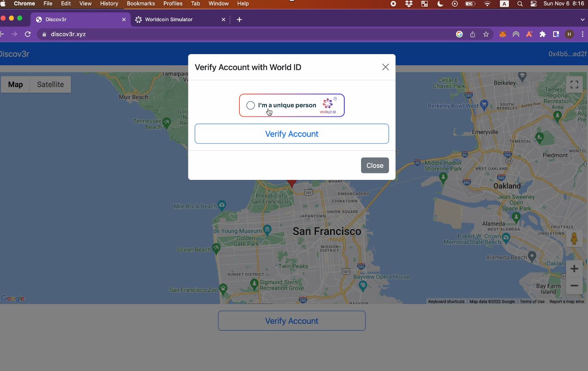Open the Chrome side panel icon
Screen dimensions: 588x371
(x=556, y=34)
